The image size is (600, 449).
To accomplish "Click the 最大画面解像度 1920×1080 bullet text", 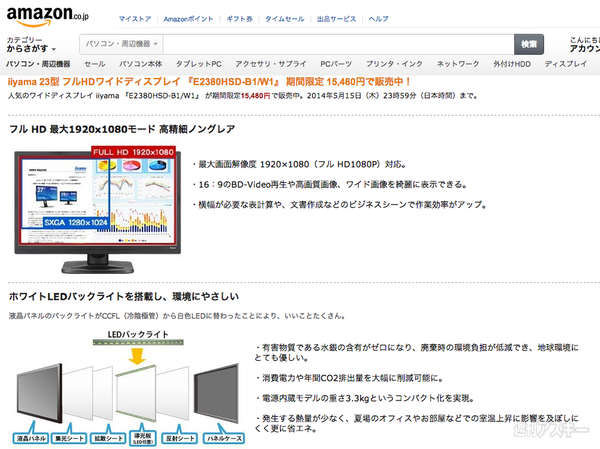I will click(300, 165).
